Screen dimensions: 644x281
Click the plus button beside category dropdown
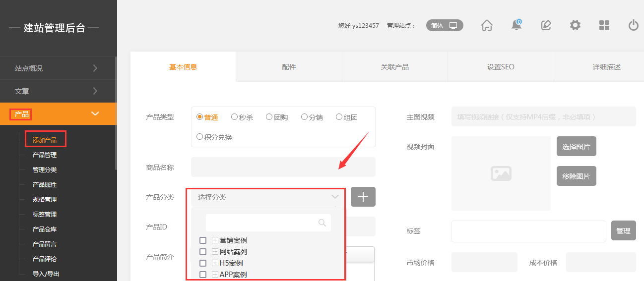click(363, 197)
